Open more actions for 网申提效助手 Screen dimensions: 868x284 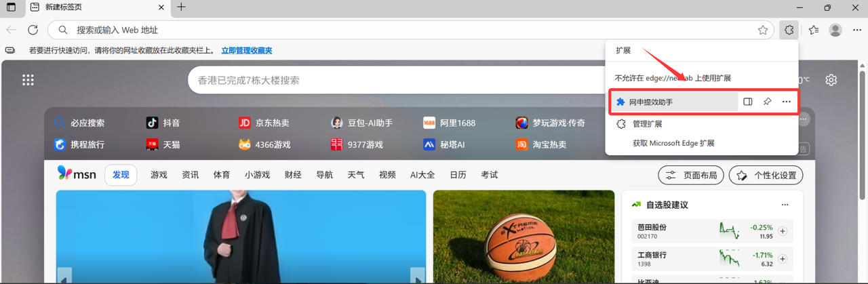tap(786, 102)
